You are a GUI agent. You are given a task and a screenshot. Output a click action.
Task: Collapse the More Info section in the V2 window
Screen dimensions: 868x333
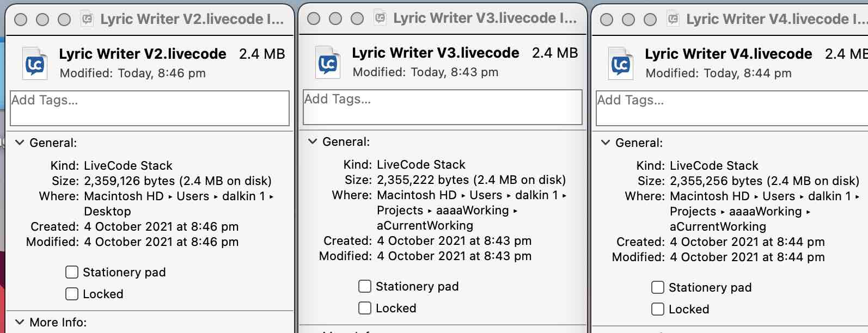pos(20,322)
